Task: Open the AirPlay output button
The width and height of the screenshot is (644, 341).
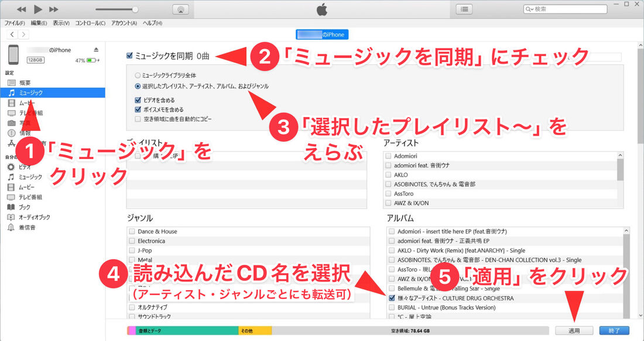Action: pyautogui.click(x=180, y=9)
